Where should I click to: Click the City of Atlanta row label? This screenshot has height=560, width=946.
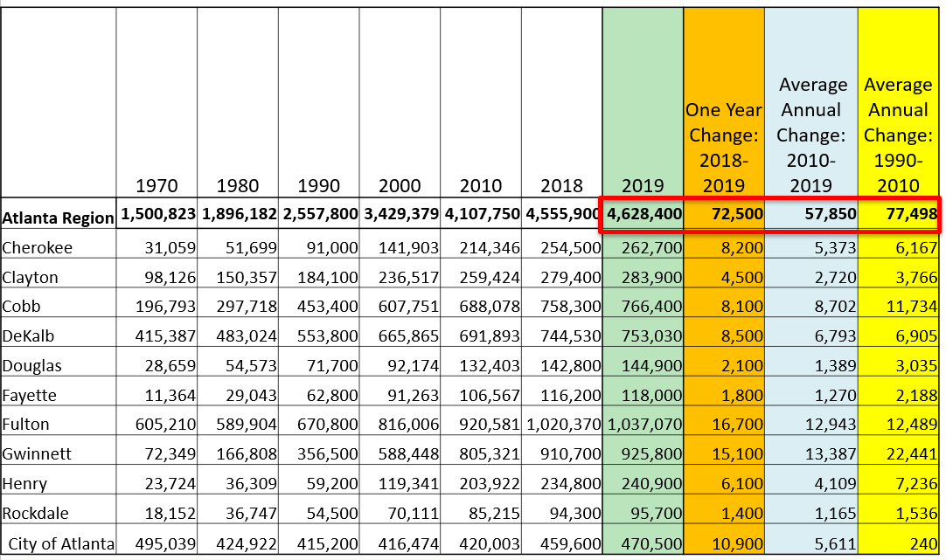tap(61, 543)
